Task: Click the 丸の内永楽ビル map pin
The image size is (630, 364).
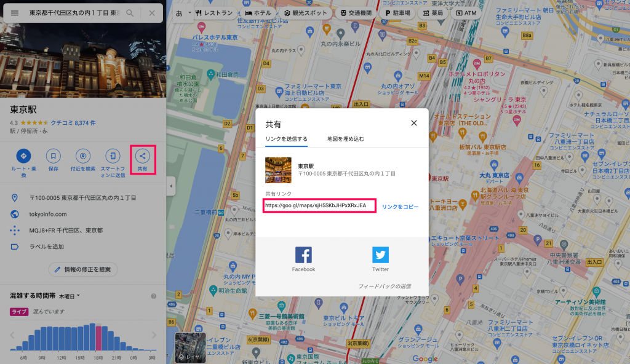Action: (341, 33)
